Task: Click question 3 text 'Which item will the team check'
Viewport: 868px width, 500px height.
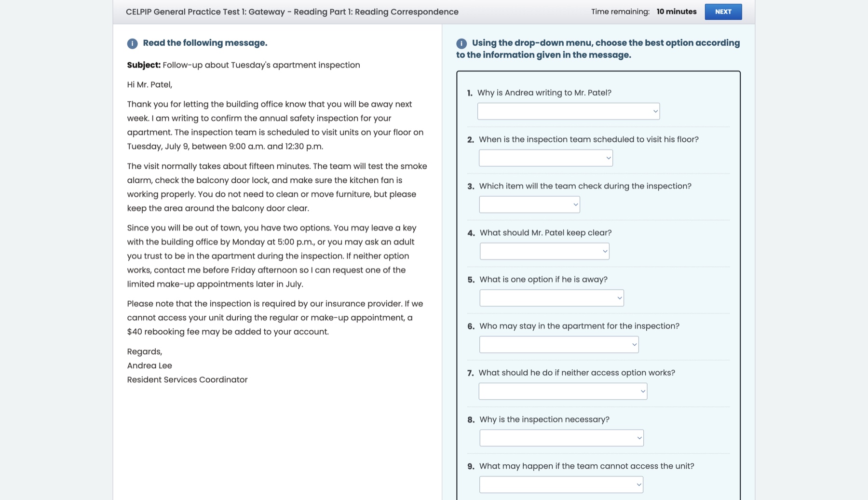Action: point(585,186)
